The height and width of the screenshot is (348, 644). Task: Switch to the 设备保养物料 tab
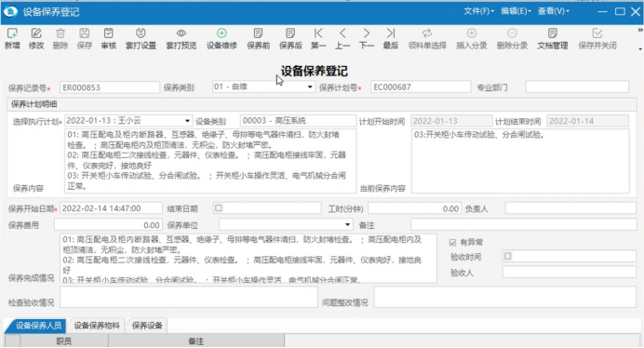point(97,326)
